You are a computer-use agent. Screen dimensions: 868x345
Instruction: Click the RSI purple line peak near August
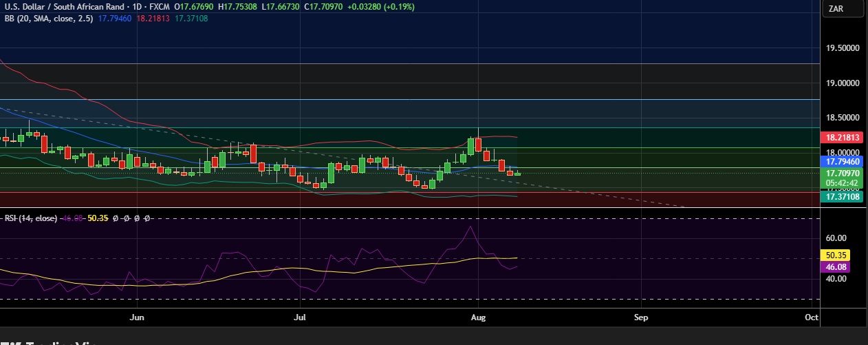(x=471, y=227)
